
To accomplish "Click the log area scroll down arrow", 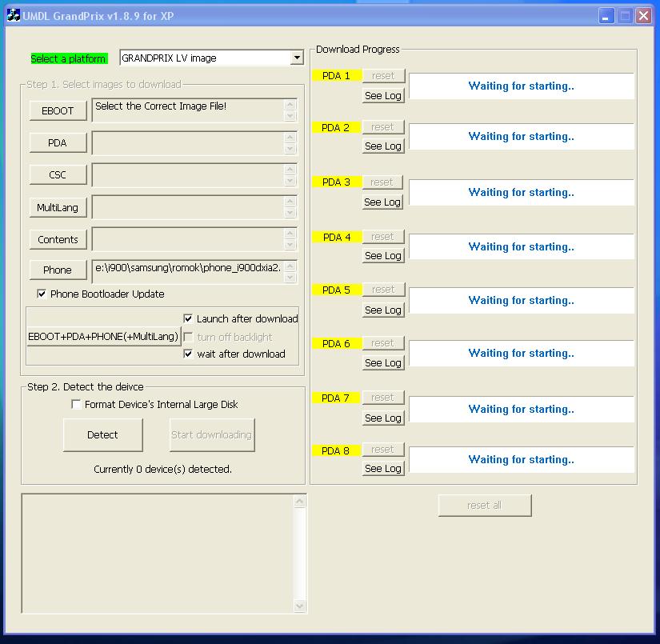I will pos(300,606).
